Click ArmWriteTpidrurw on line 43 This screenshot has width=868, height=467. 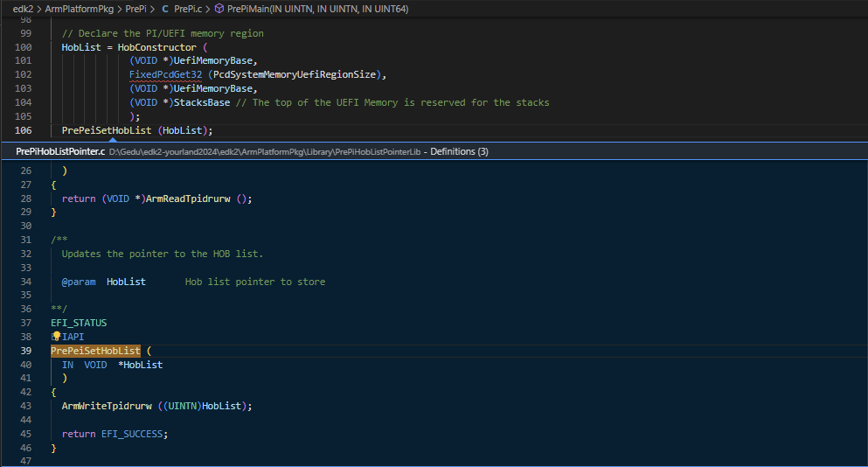(x=107, y=406)
